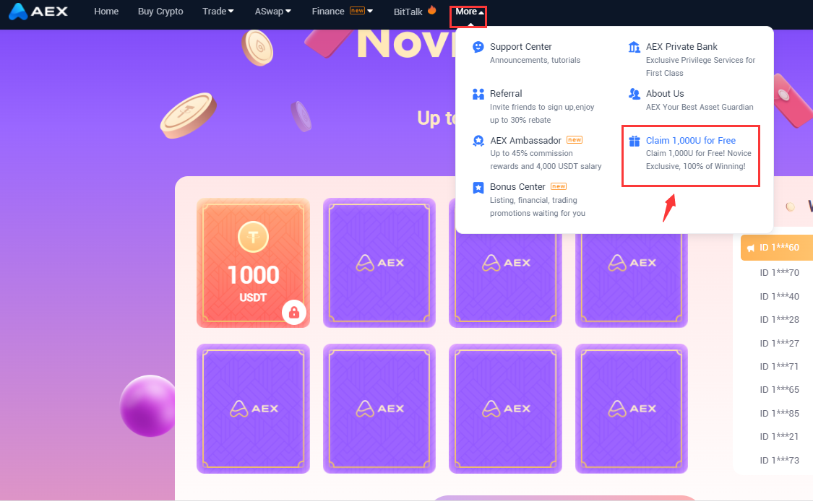This screenshot has height=504, width=813.
Task: Click the Referral people icon
Action: coord(478,94)
